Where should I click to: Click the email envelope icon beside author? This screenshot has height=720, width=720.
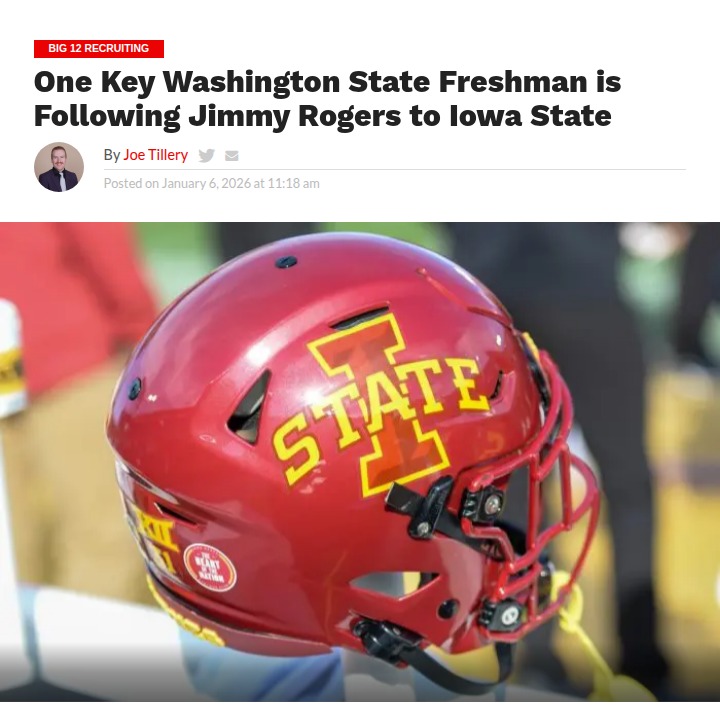232,156
